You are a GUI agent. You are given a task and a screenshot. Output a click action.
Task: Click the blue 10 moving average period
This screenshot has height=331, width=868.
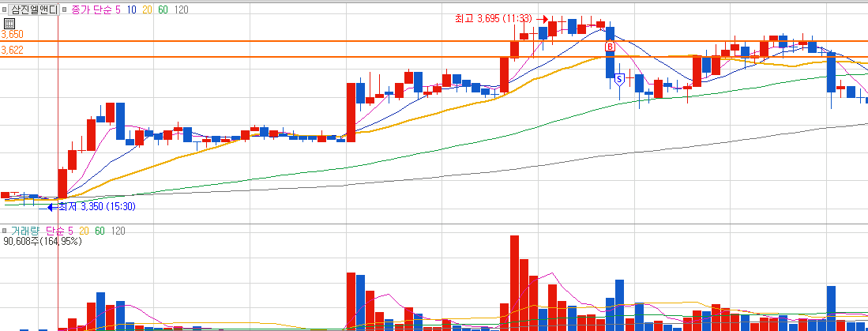(x=130, y=10)
